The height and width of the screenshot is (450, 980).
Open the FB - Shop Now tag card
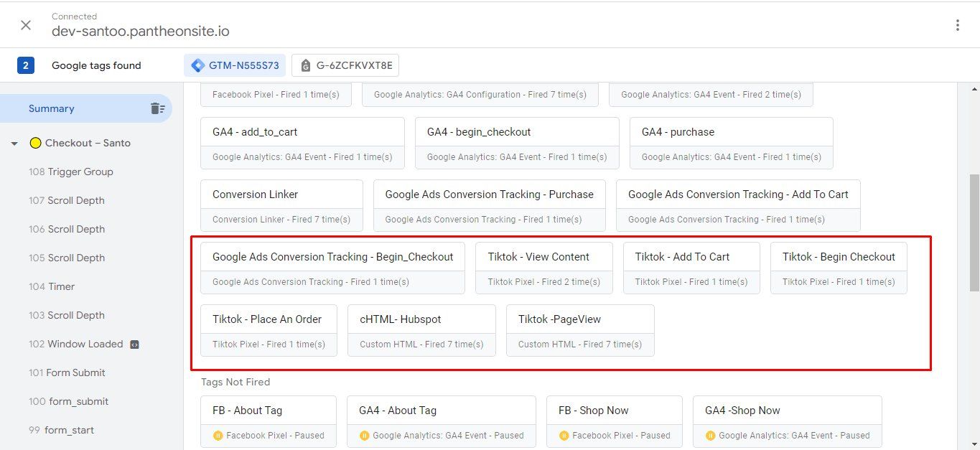[615, 422]
